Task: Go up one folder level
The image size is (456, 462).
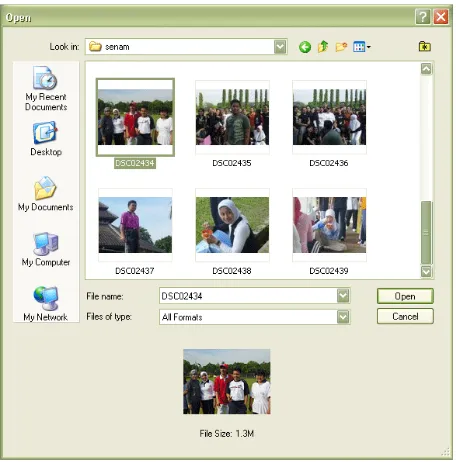Action: pos(323,47)
